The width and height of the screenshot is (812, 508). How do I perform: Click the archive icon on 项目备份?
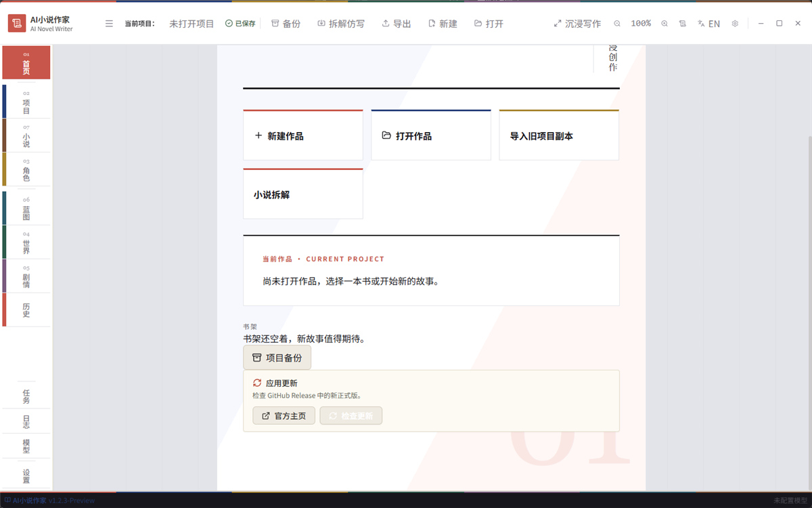click(x=257, y=358)
